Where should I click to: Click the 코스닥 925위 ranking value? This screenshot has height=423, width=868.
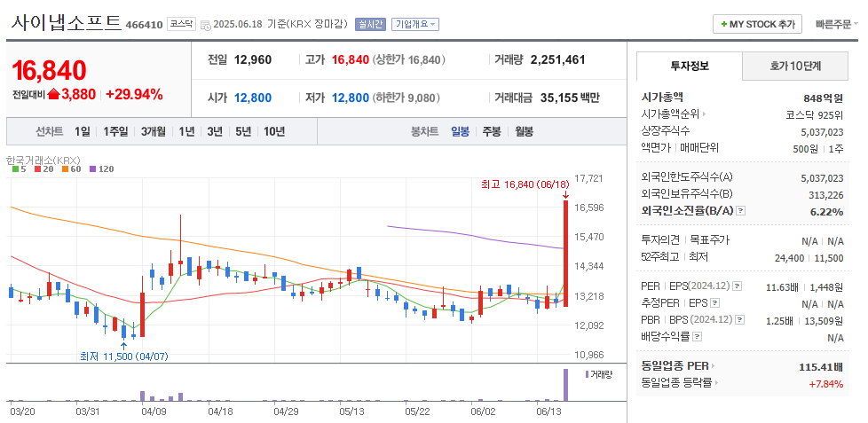click(x=814, y=115)
